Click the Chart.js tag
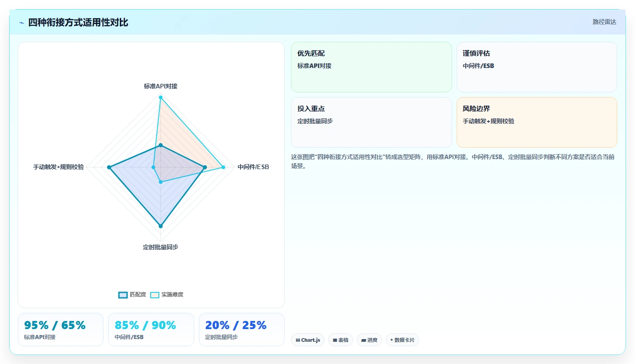The image size is (635, 364). coord(308,340)
